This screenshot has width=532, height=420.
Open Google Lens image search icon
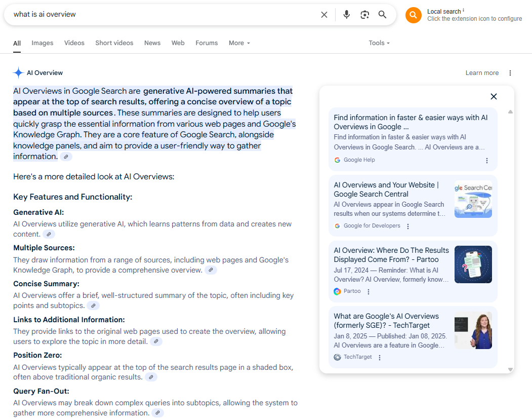point(365,15)
